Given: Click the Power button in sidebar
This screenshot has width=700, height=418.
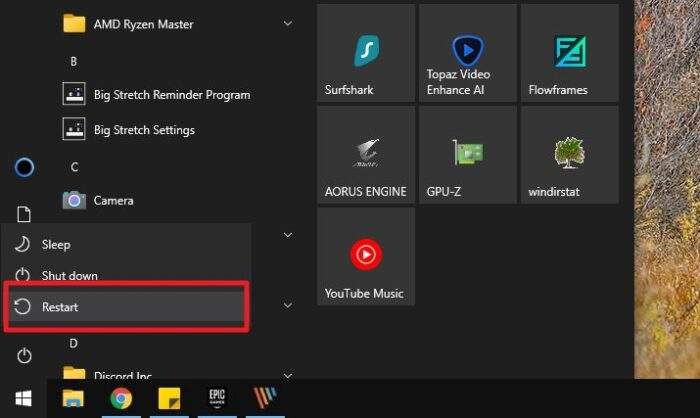Looking at the screenshot, I should click(x=24, y=356).
